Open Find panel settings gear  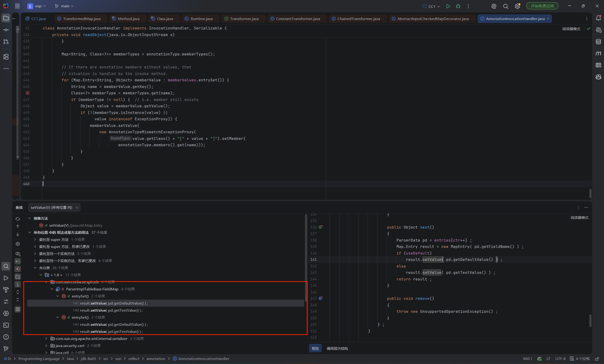click(x=18, y=244)
